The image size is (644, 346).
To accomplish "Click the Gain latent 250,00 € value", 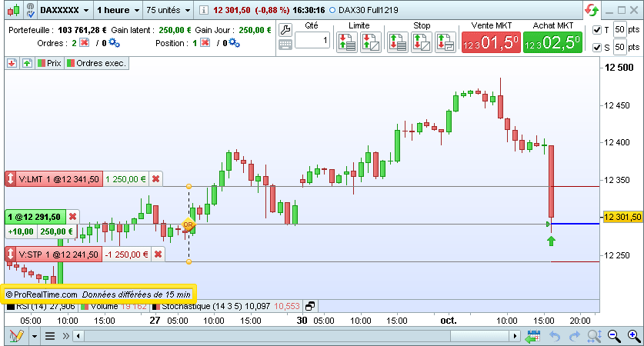I will point(175,30).
